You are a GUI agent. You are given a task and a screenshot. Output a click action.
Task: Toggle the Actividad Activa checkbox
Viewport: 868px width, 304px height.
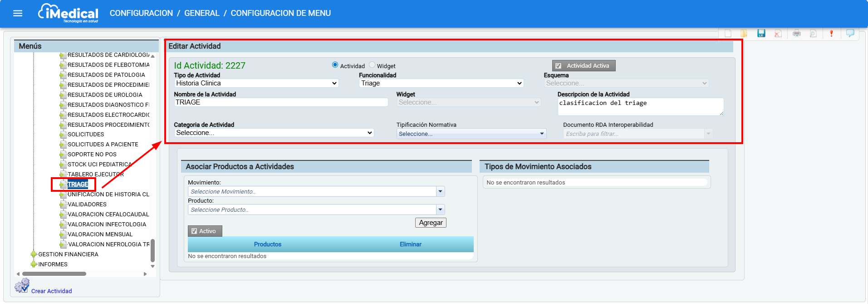click(x=559, y=66)
